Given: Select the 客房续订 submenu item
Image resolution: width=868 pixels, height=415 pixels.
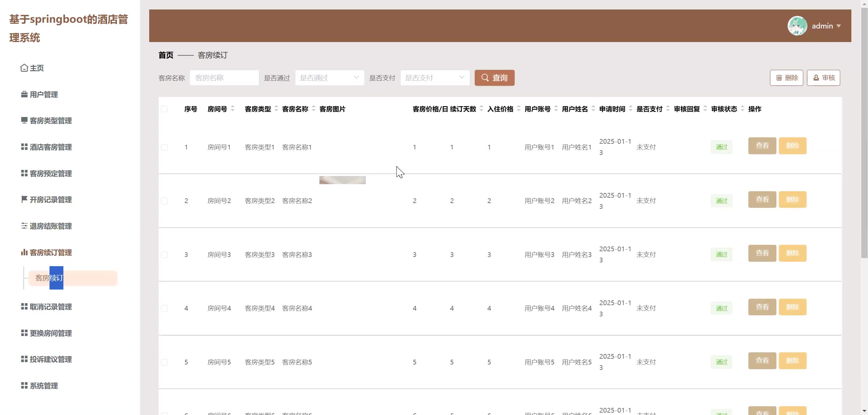Looking at the screenshot, I should pos(73,278).
